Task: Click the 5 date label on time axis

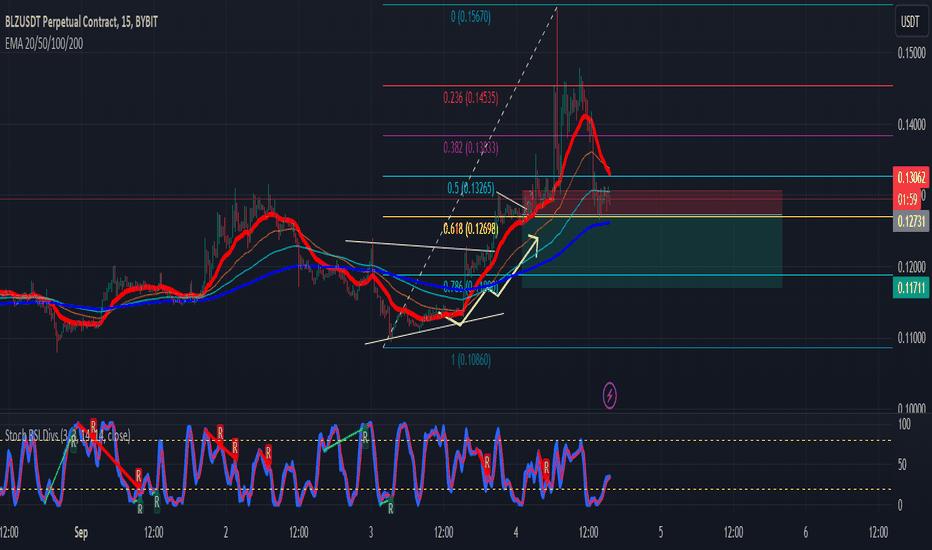Action: tap(660, 532)
